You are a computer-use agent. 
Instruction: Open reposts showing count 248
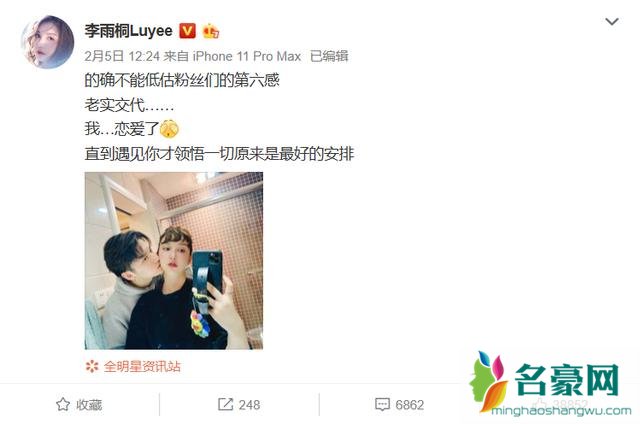coord(239,404)
